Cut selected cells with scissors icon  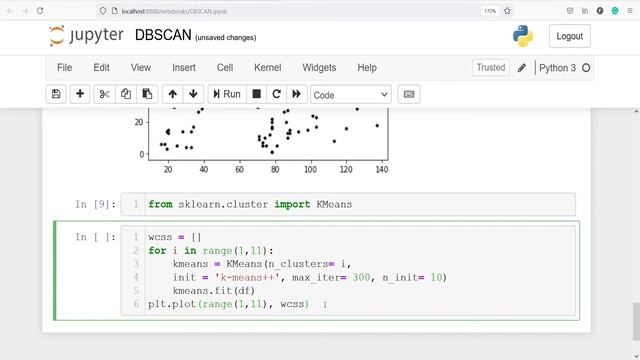[104, 94]
